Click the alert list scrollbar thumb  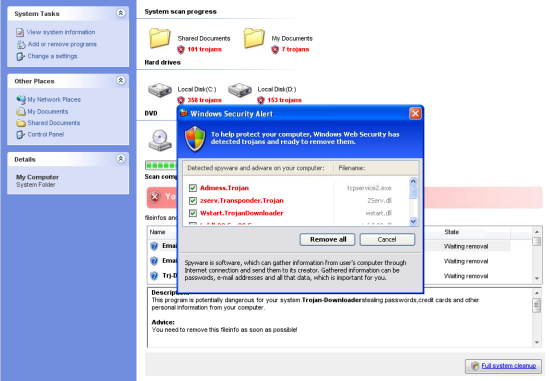pyautogui.click(x=413, y=192)
